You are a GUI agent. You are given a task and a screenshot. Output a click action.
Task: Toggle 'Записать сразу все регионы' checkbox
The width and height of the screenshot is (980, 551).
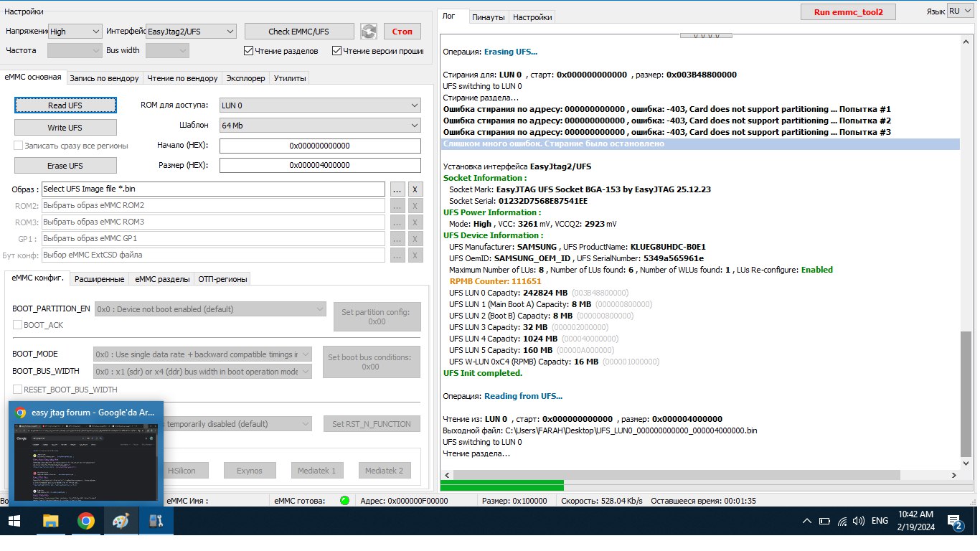pos(19,146)
